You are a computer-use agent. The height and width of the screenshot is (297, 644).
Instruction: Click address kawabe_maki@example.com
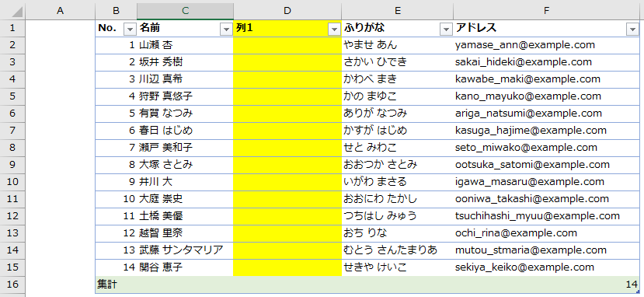pos(546,79)
